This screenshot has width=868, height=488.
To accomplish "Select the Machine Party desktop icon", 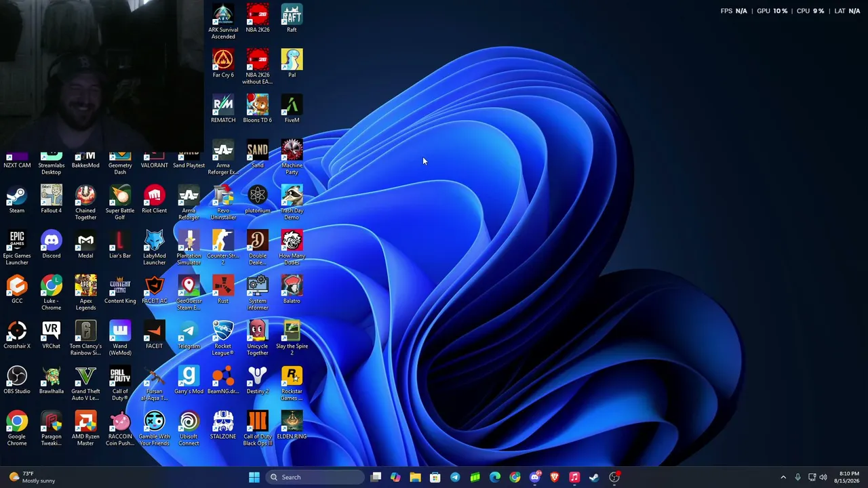I will click(x=292, y=157).
